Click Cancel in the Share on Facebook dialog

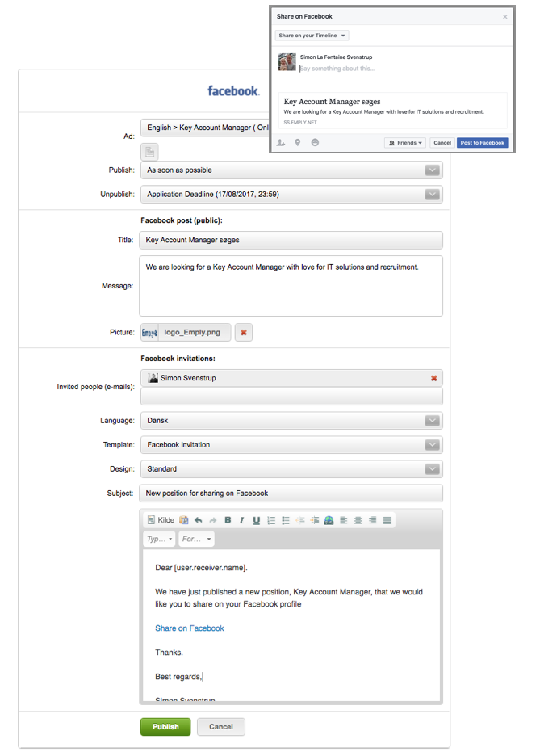[442, 143]
